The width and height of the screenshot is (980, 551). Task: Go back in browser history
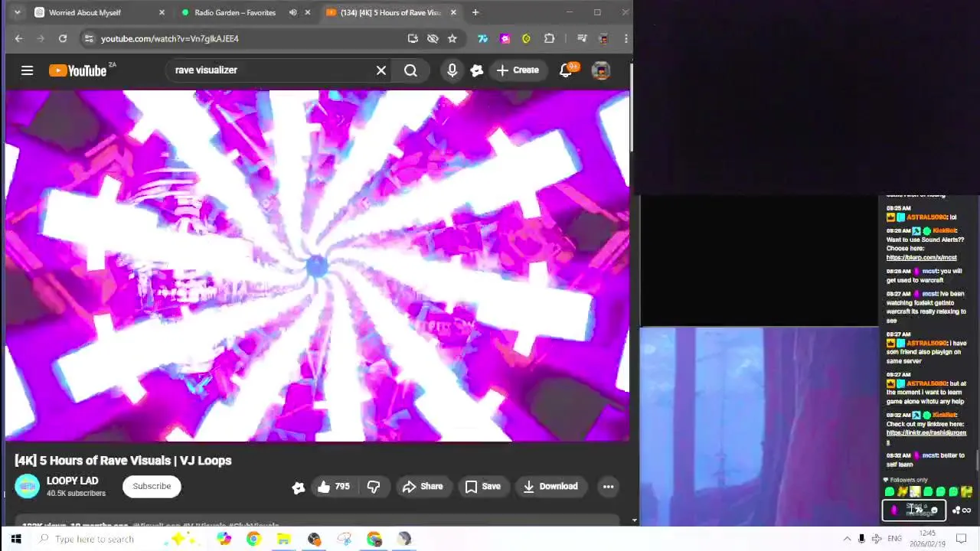[19, 38]
